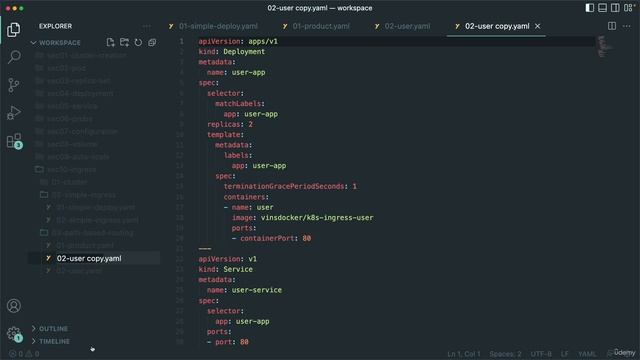
Task: Open the Source Control view
Action: (13, 85)
